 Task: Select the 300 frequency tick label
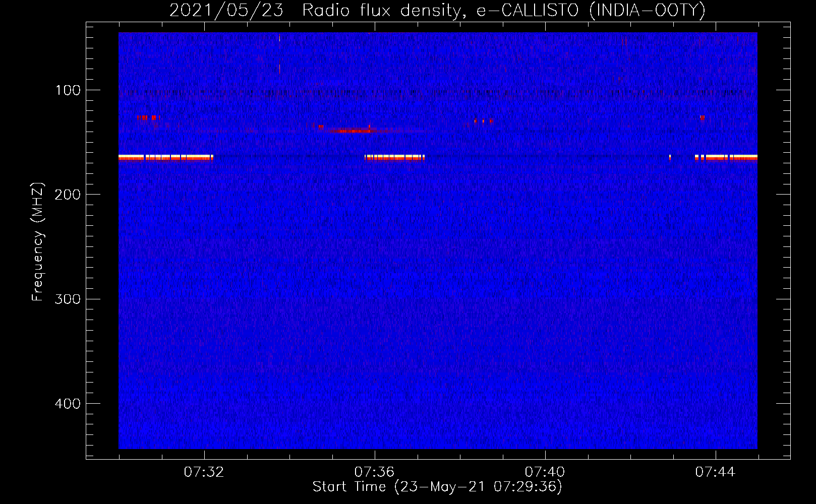click(x=68, y=299)
